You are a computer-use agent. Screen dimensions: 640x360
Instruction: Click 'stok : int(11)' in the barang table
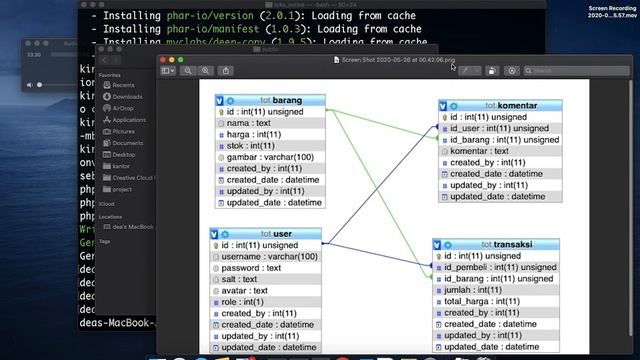[x=270, y=146]
